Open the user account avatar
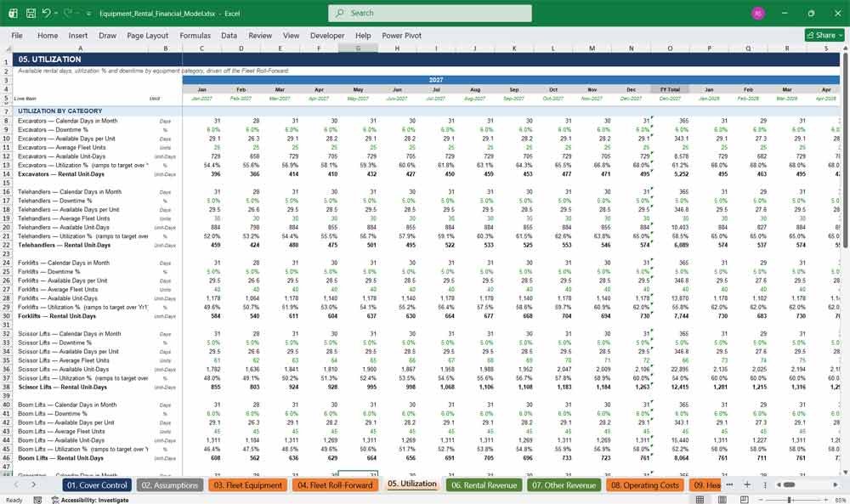The height and width of the screenshot is (504, 850). 758,13
